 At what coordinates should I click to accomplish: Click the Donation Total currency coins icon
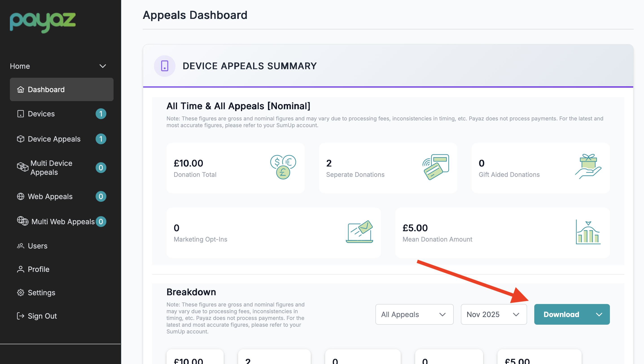(283, 167)
